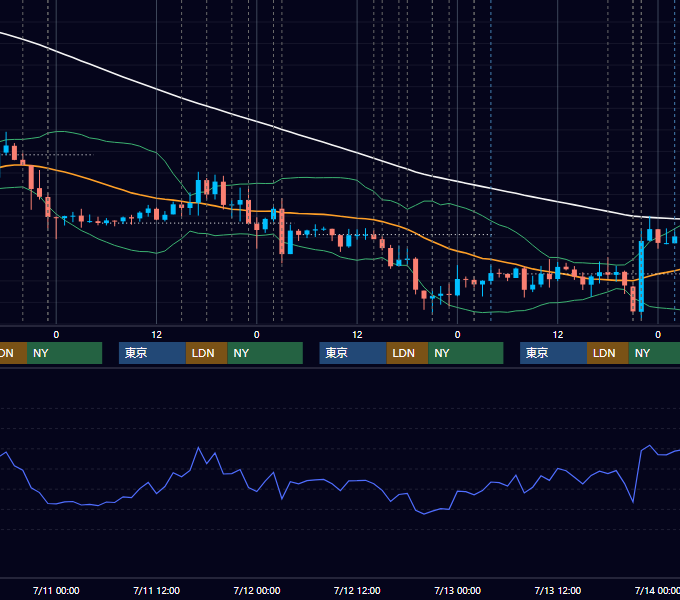Select the 東京 session block for 7/13
680x600 pixels.
point(553,353)
